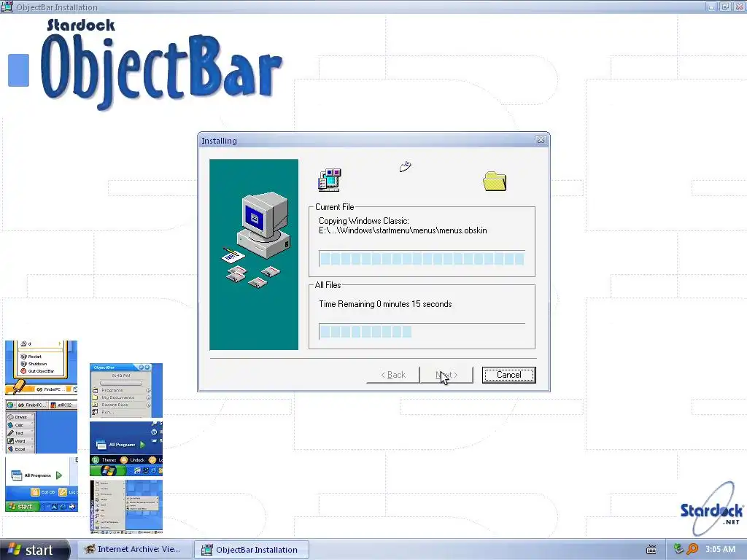Viewport: 747px width, 560px height.
Task: Click the Copying Windows Classic text
Action: click(364, 220)
